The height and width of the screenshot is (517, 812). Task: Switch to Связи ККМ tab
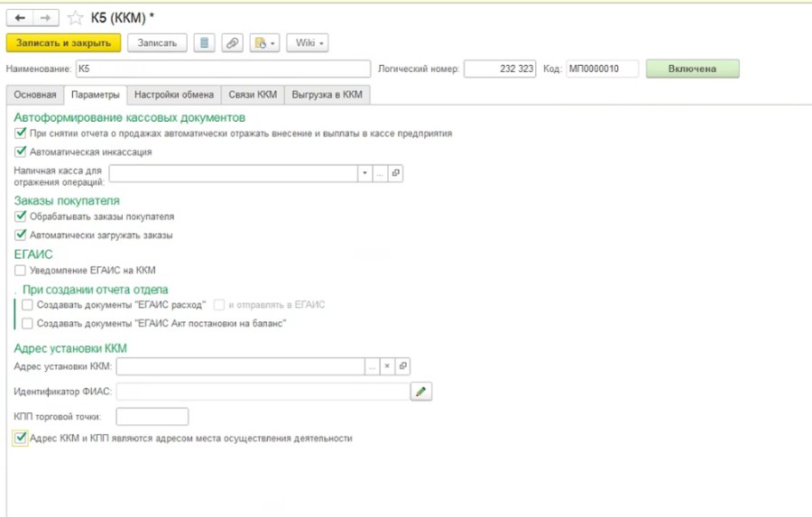(x=253, y=95)
